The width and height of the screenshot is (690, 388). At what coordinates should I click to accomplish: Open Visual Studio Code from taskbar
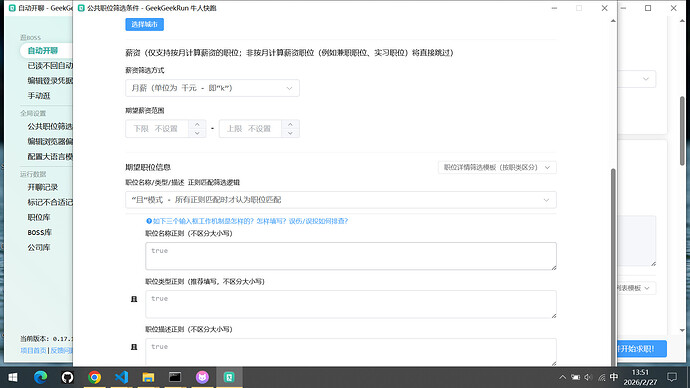(121, 377)
